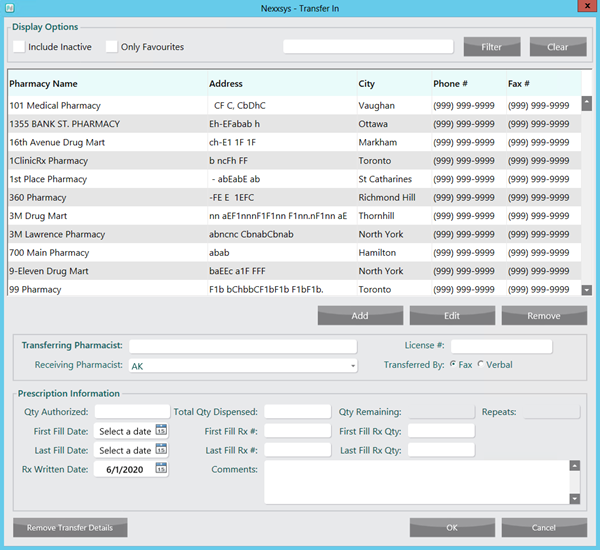
Task: Click pharmacy list scroll up arrow
Action: coord(587,103)
